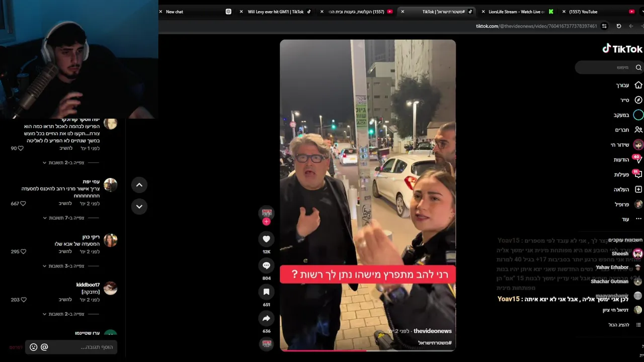This screenshot has height=362, width=644.
Task: Close the active TikTok #משטרתישראל tab
Action: click(403, 12)
